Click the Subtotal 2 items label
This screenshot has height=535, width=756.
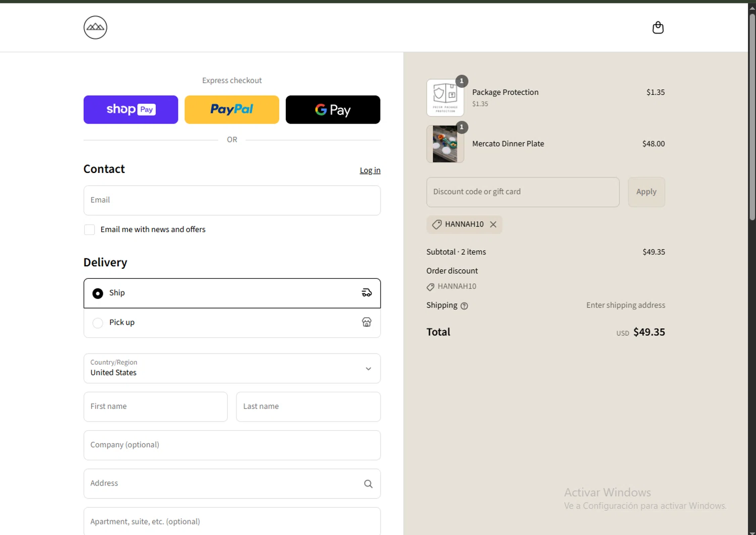click(456, 252)
